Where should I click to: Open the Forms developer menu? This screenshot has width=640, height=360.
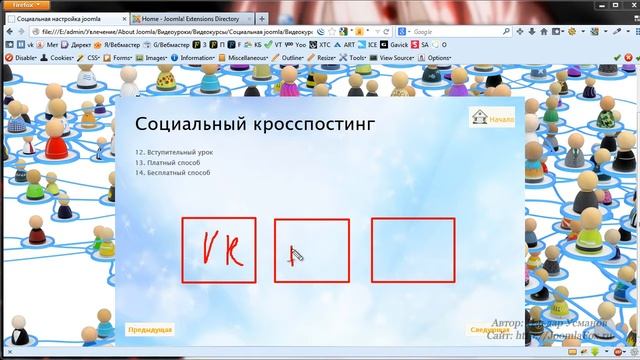118,58
